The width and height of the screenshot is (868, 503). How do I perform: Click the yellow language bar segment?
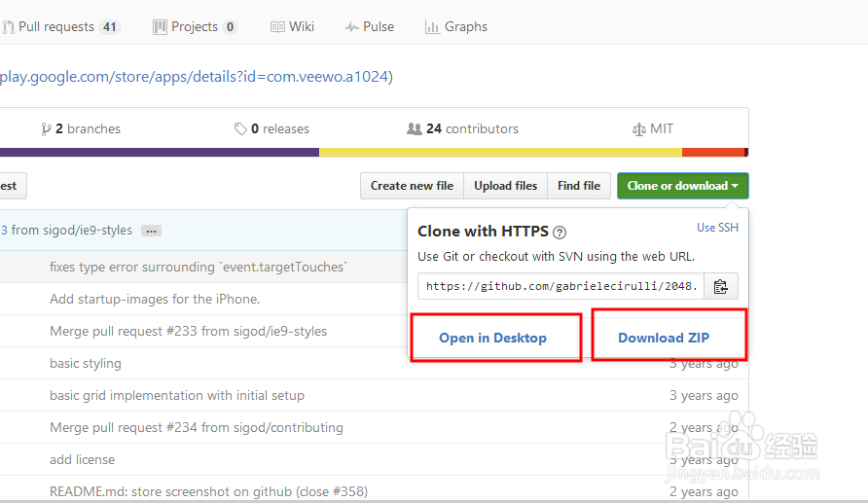pos(500,152)
